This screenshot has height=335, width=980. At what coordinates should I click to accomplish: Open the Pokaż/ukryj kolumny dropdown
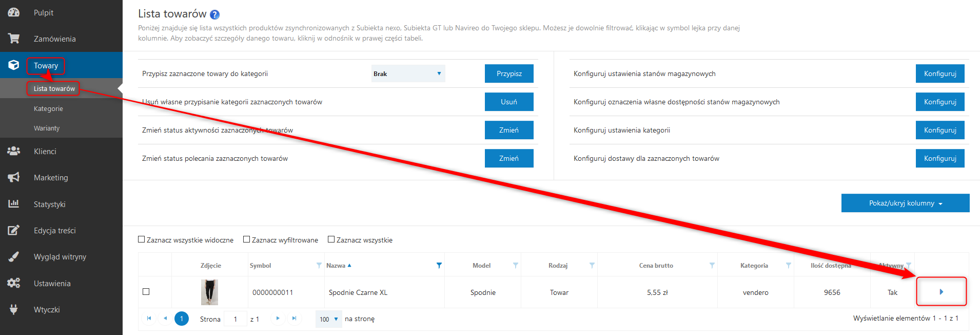pos(906,203)
